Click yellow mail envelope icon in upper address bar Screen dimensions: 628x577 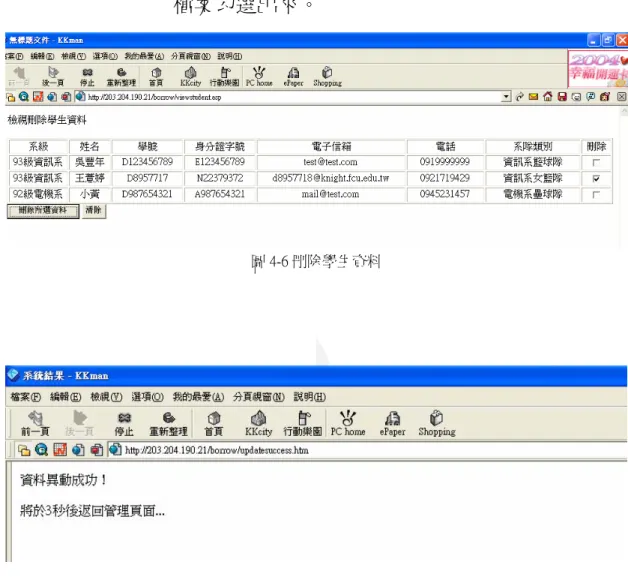tap(533, 97)
